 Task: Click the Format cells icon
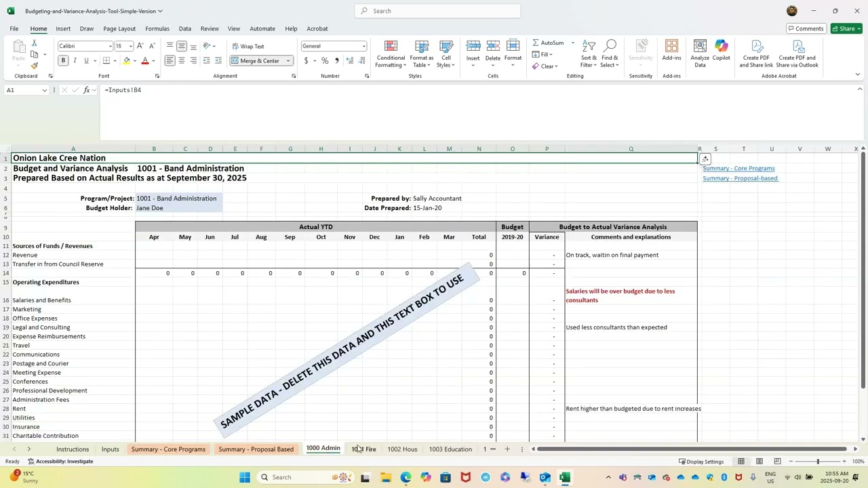[513, 46]
